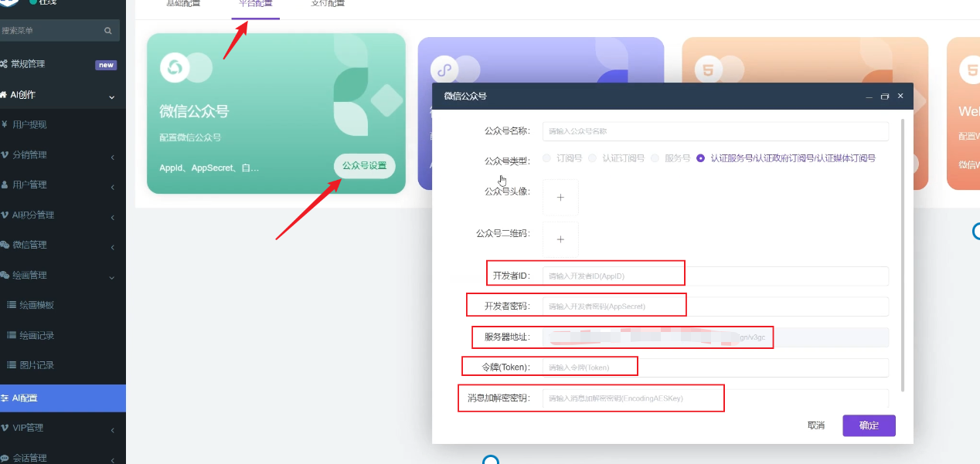Select the 认证订阅号 radio option
This screenshot has height=464, width=980.
point(593,157)
